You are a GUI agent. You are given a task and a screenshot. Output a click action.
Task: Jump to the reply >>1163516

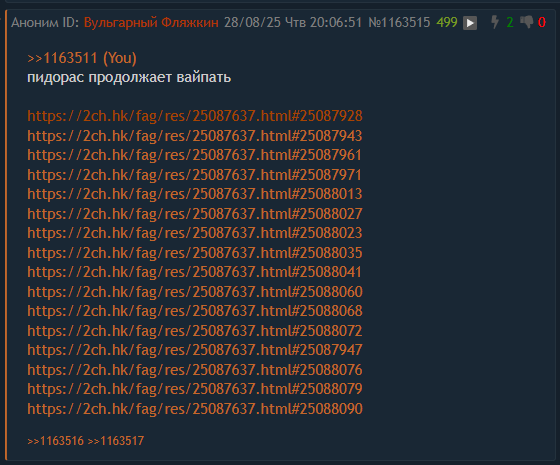coord(55,441)
